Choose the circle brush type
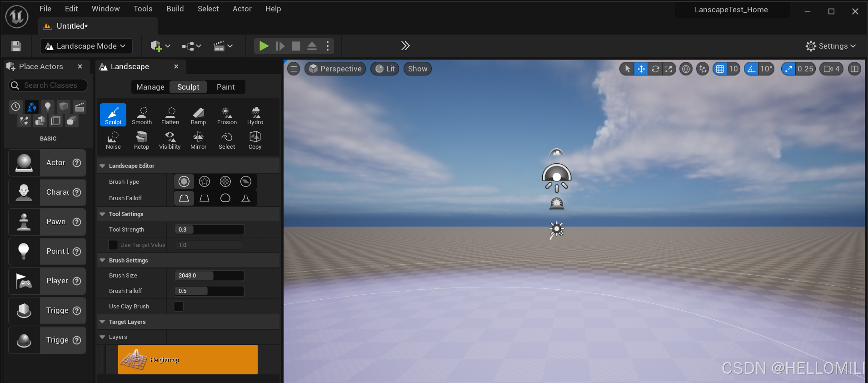This screenshot has width=868, height=383. (184, 181)
